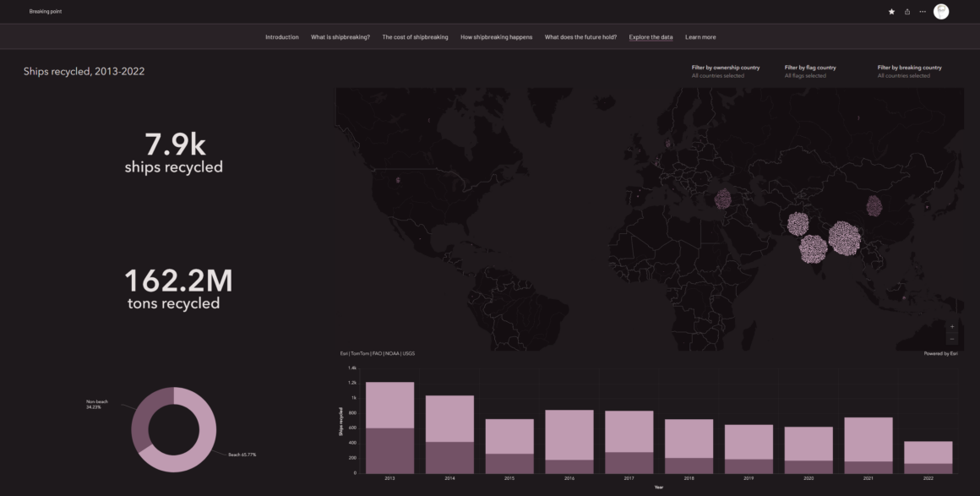Zoom out on the map
This screenshot has height=496, width=980.
coord(952,339)
